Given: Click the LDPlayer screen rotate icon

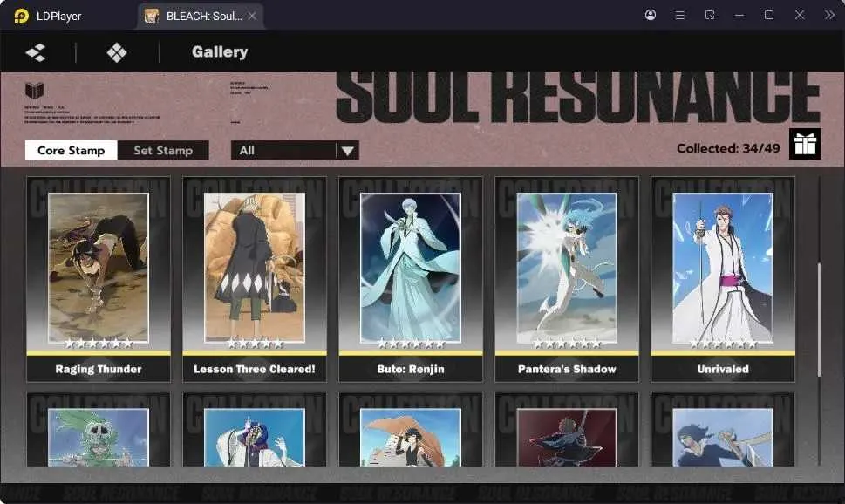Looking at the screenshot, I should 710,15.
